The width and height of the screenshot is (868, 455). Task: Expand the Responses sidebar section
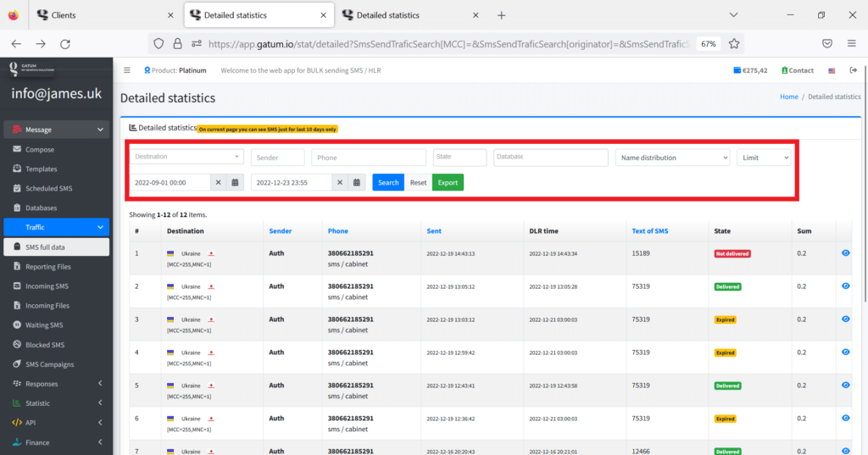(x=57, y=384)
